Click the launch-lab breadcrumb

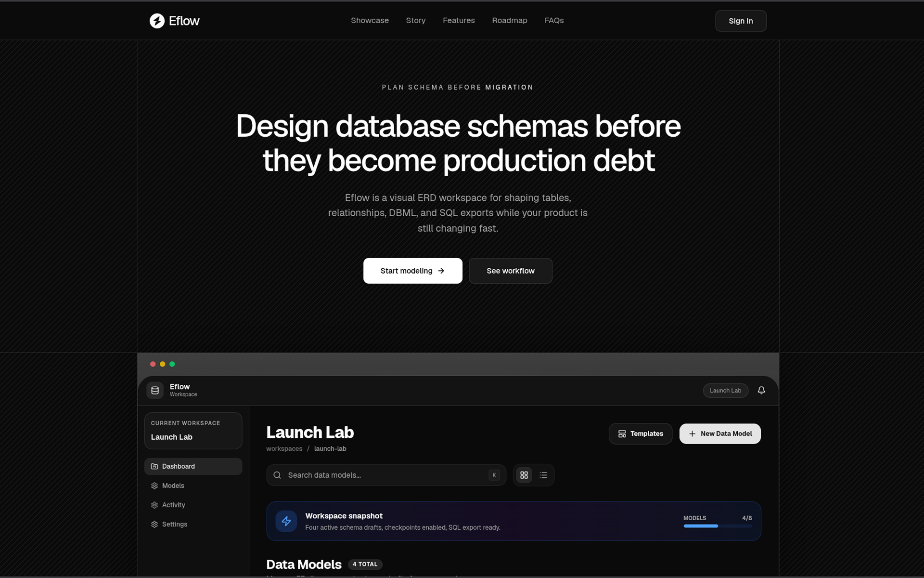(x=330, y=448)
